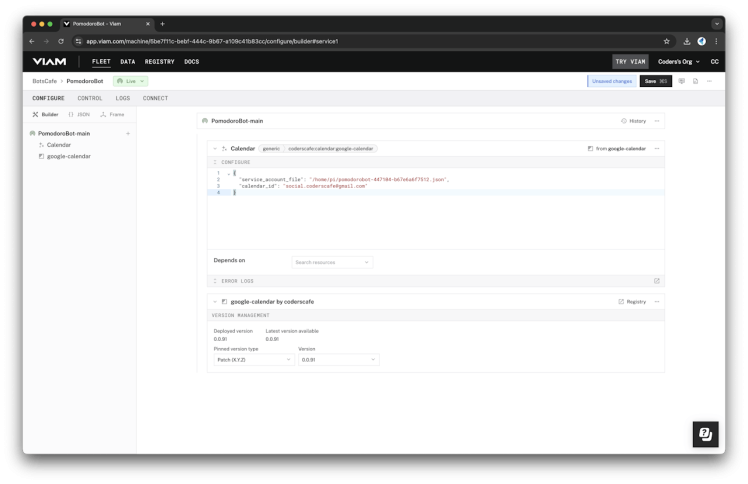
Task: Select the Builder view mode
Action: click(46, 114)
